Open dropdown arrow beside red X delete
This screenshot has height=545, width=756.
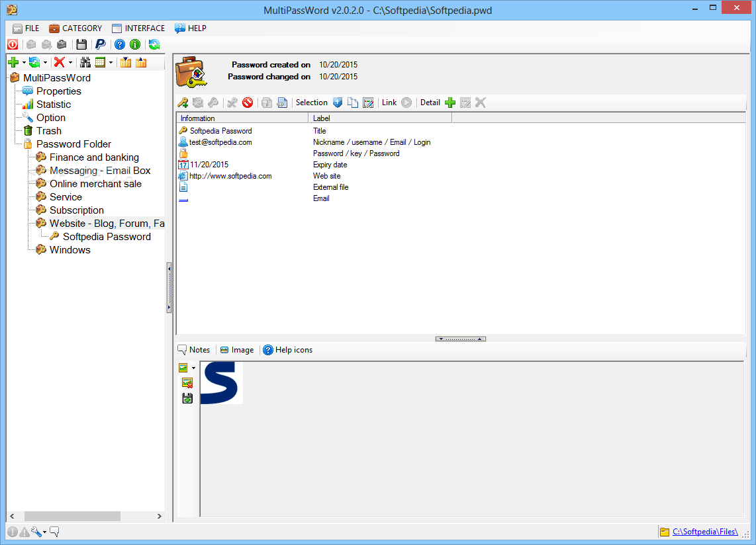click(x=70, y=63)
